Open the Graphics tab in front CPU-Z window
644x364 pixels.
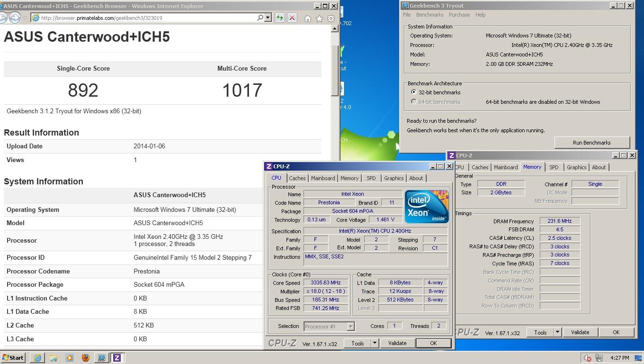tap(394, 178)
